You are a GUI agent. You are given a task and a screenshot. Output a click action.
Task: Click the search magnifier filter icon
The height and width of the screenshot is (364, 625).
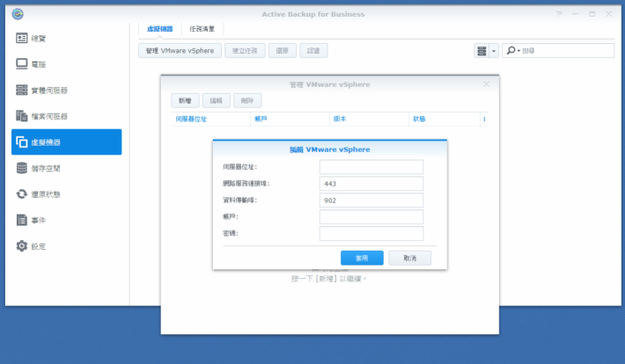pyautogui.click(x=512, y=51)
